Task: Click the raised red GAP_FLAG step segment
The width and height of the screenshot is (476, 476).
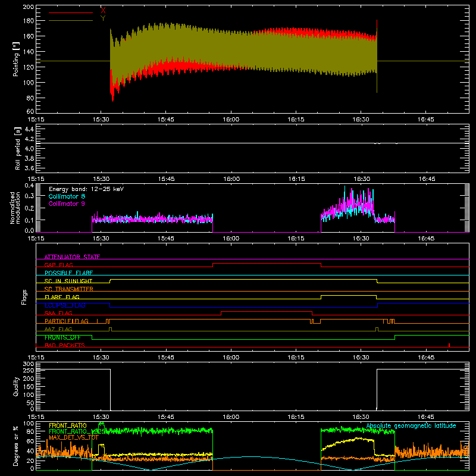Action: pyautogui.click(x=267, y=263)
